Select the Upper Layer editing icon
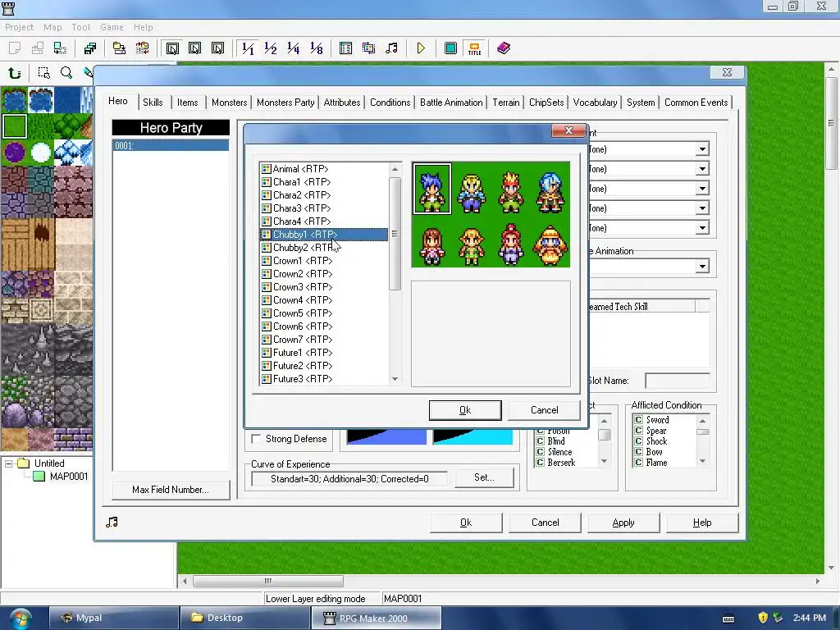The height and width of the screenshot is (630, 840). (x=195, y=48)
